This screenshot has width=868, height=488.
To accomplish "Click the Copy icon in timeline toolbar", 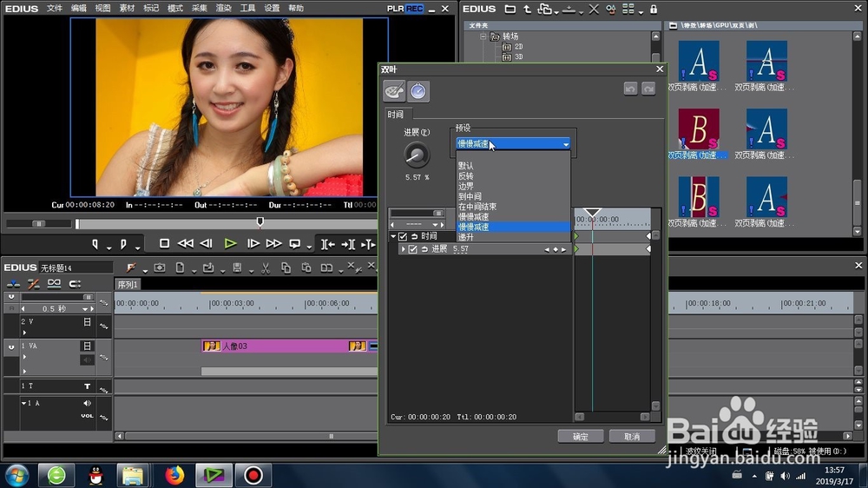I will coord(286,268).
